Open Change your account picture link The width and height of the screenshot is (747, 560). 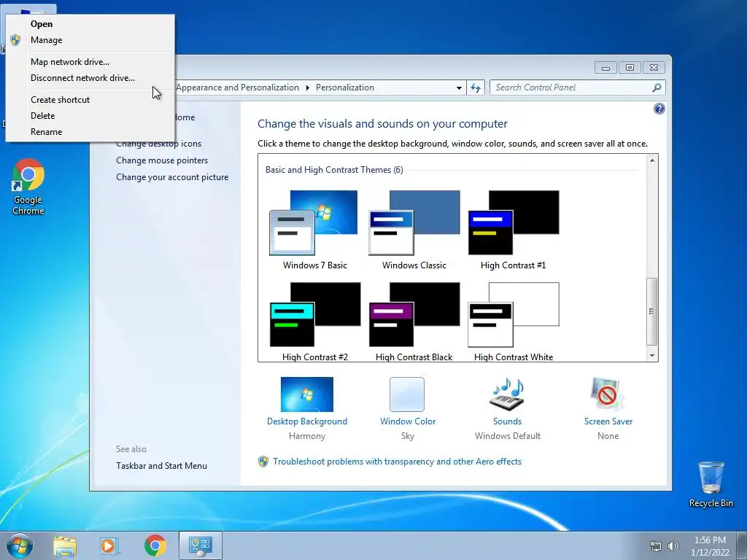point(172,177)
